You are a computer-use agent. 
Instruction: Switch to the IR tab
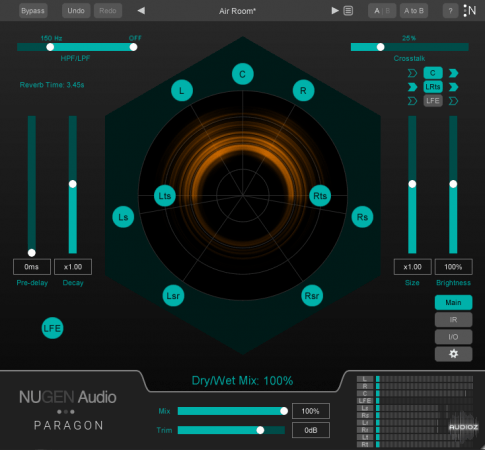(x=453, y=320)
